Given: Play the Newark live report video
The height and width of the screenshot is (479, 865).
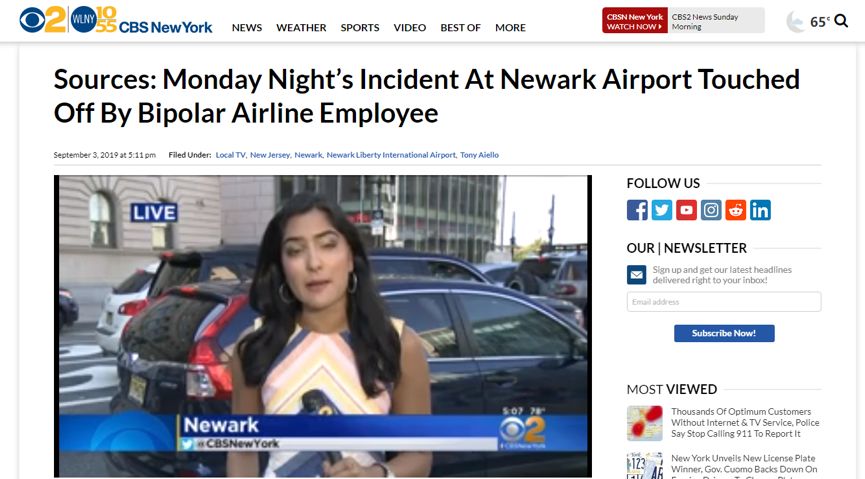Looking at the screenshot, I should pyautogui.click(x=323, y=326).
